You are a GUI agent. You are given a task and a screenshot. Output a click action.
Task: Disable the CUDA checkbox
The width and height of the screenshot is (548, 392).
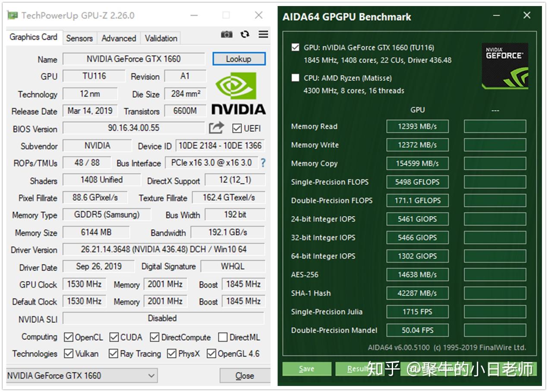[114, 337]
